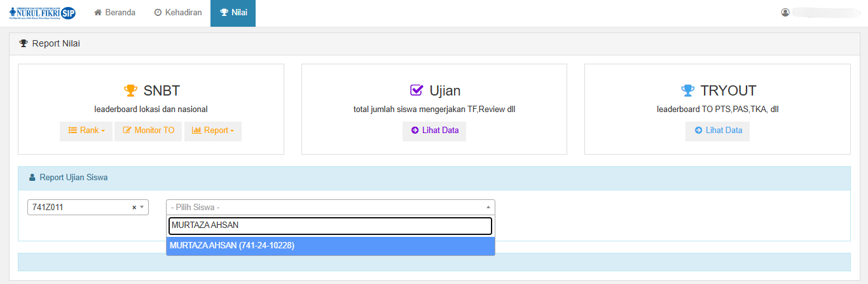Click Lihat Data in the Ujian card
This screenshot has width=868, height=284.
coord(434,131)
